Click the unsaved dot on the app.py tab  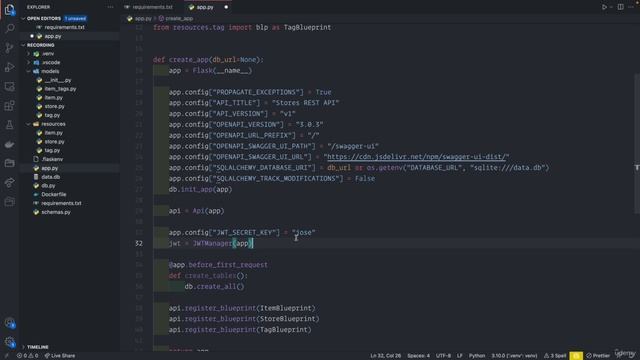coord(226,7)
